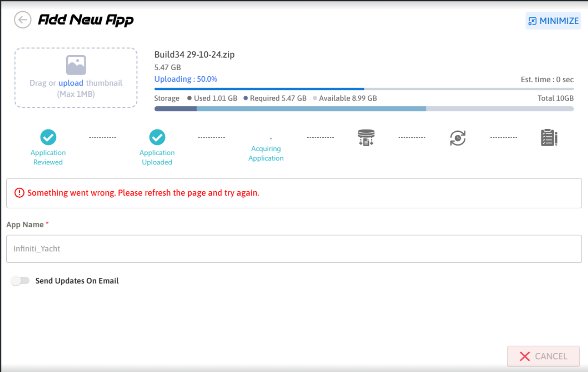Click the upload thumbnail link
The width and height of the screenshot is (588, 372).
[x=71, y=83]
